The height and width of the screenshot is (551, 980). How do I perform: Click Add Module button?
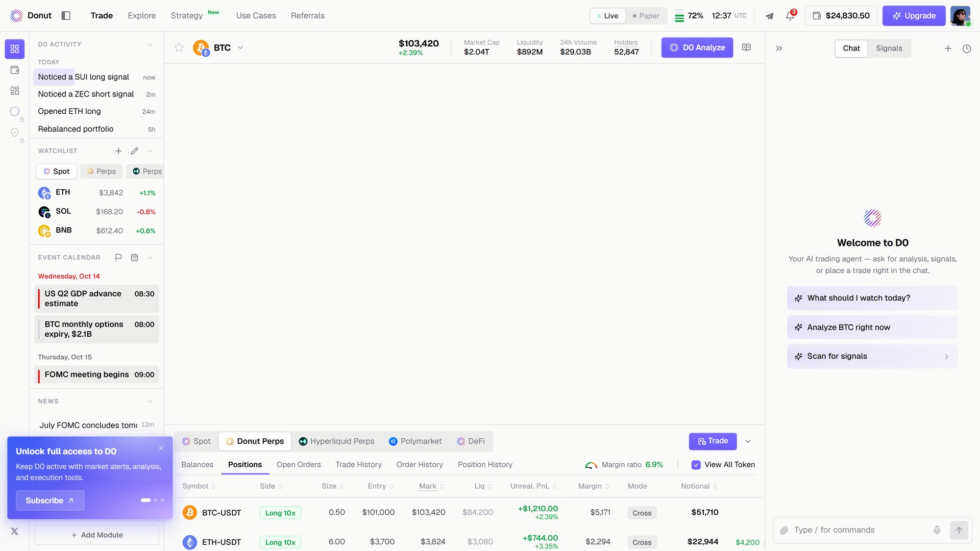[x=96, y=535]
